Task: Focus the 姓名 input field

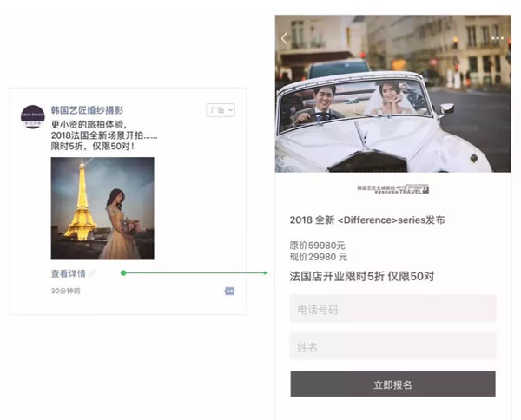Action: [x=392, y=346]
